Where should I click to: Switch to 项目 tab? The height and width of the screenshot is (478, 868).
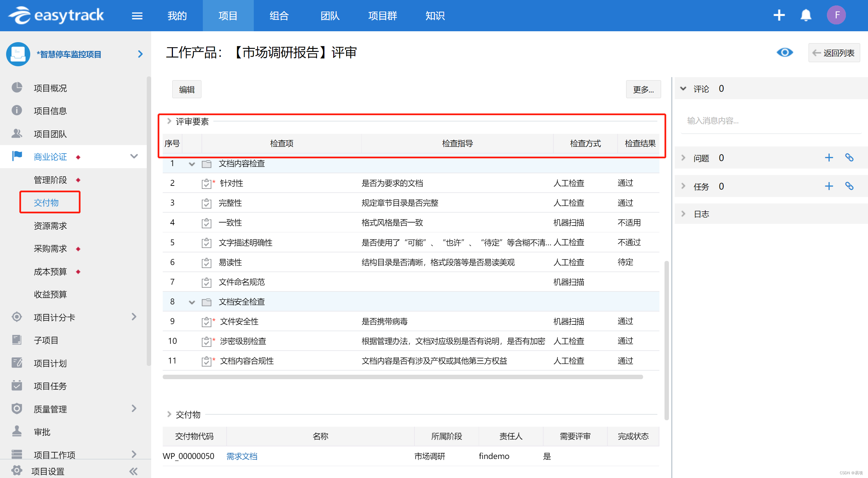228,16
